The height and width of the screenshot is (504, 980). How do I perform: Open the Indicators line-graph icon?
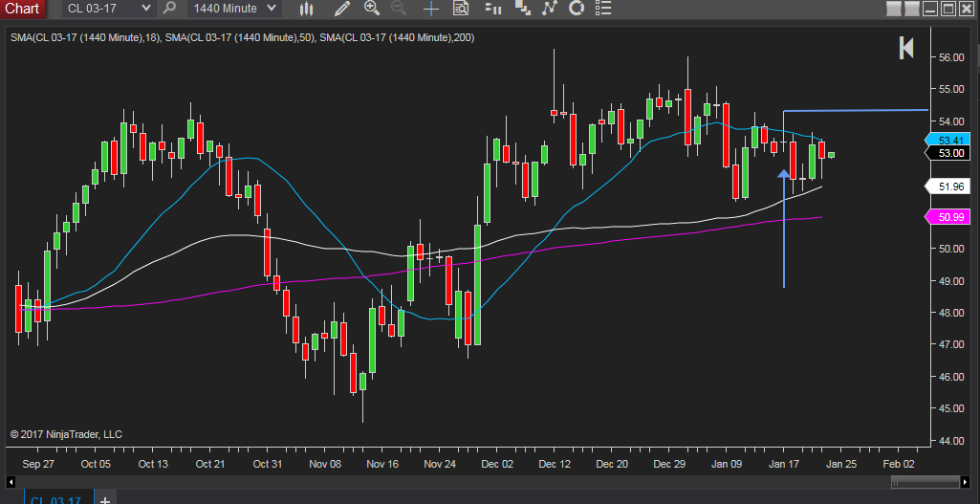[x=550, y=8]
